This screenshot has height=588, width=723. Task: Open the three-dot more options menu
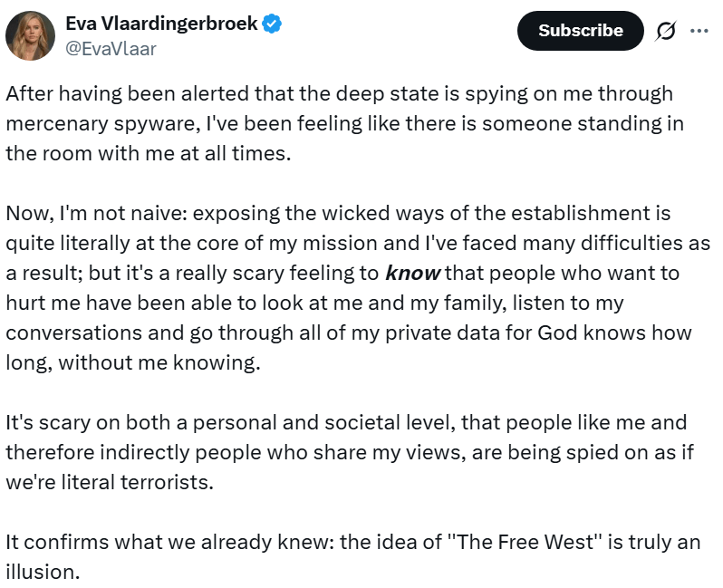[699, 30]
